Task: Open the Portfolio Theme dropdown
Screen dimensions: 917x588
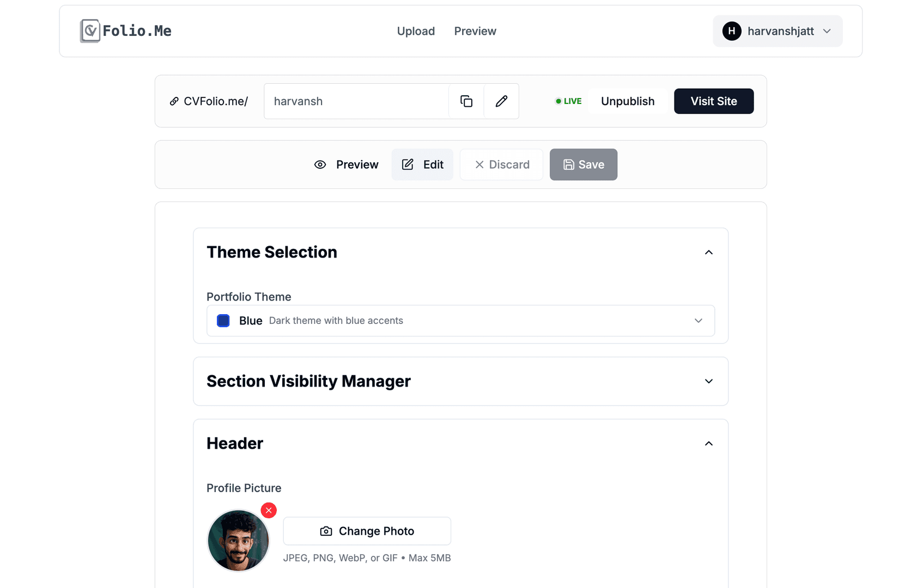Action: pos(460,321)
